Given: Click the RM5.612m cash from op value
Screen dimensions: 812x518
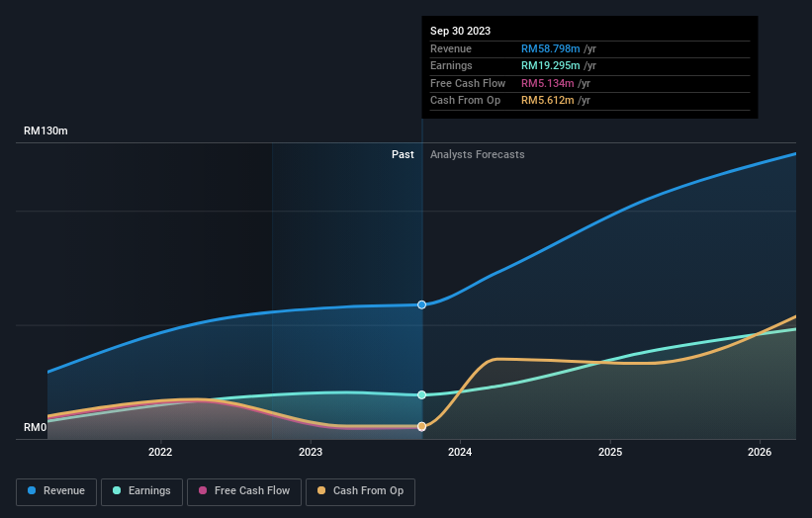Looking at the screenshot, I should pos(547,101).
